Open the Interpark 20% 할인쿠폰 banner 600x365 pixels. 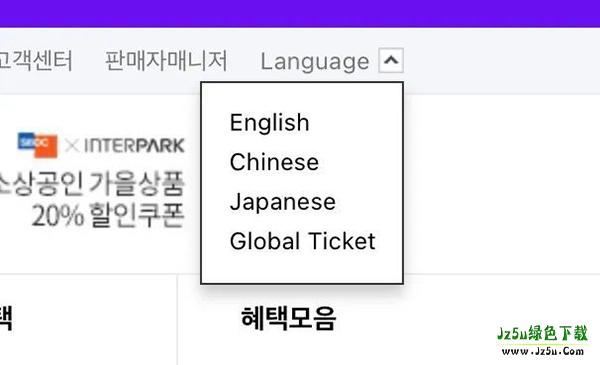click(x=92, y=181)
